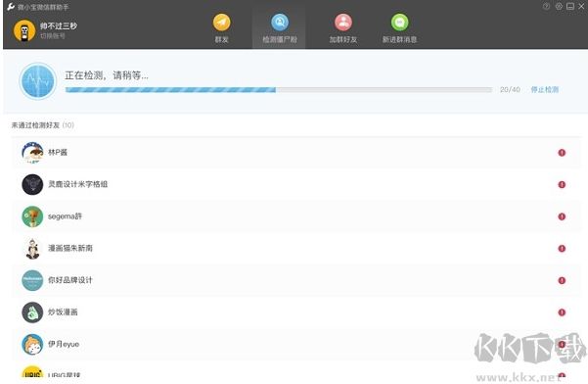Open the 加群好友 add-friends icon
The image size is (588, 384).
point(343,23)
